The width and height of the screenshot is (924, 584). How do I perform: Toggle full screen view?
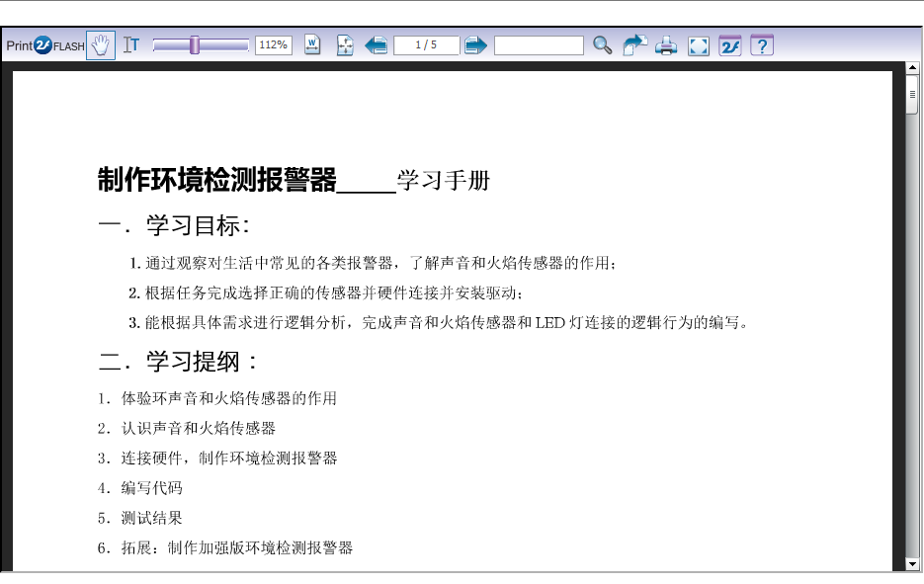699,45
